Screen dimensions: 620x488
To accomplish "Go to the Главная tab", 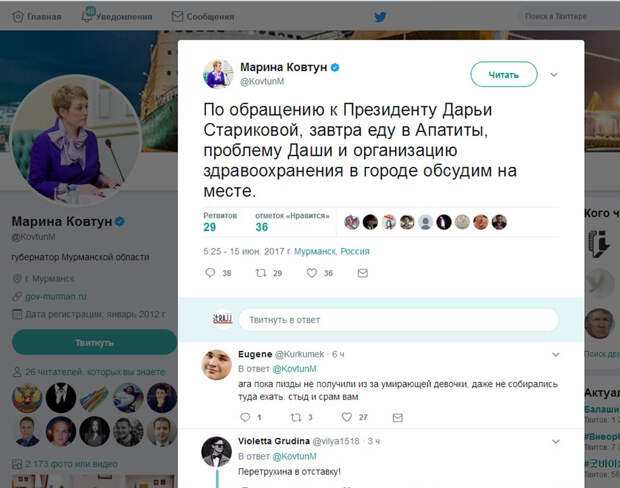I will (37, 17).
